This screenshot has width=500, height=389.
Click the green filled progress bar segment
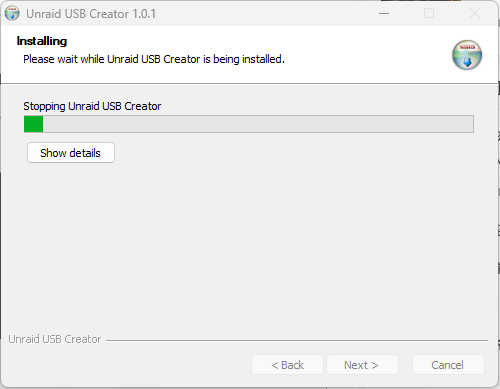(x=33, y=124)
